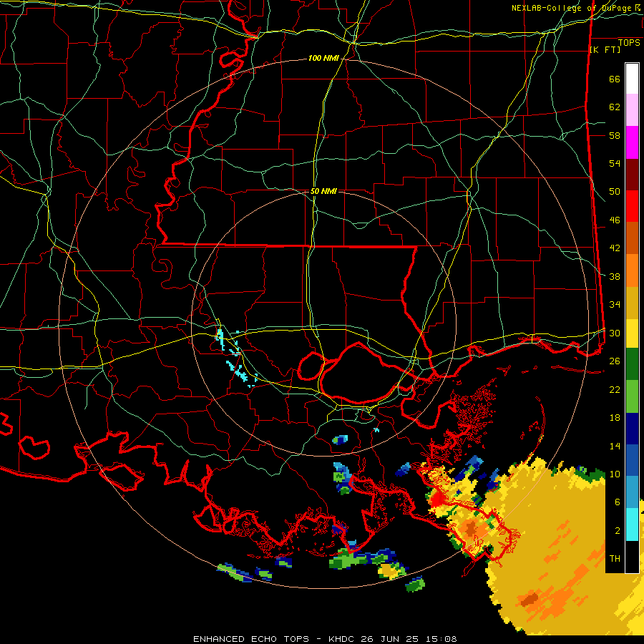Click the navy swatch between 18 and 14

tap(632, 429)
